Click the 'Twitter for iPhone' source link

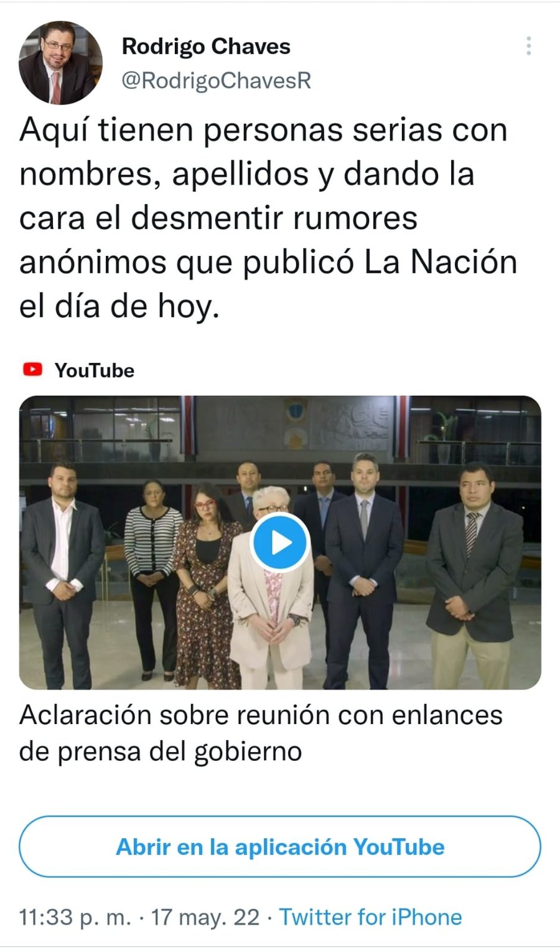(370, 917)
